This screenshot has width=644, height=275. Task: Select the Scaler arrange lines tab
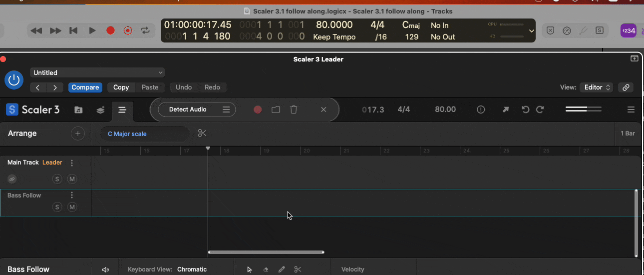(122, 110)
